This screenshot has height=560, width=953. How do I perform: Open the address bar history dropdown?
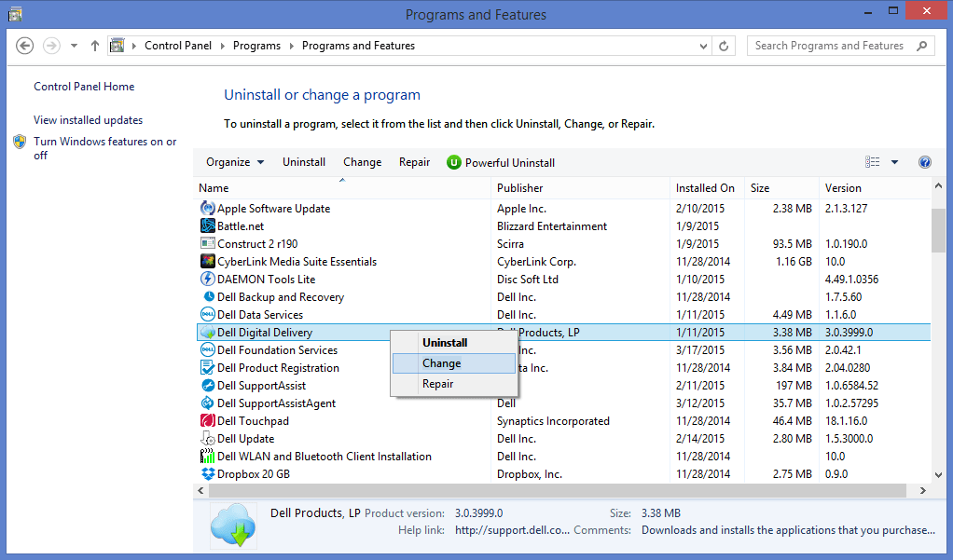[702, 46]
